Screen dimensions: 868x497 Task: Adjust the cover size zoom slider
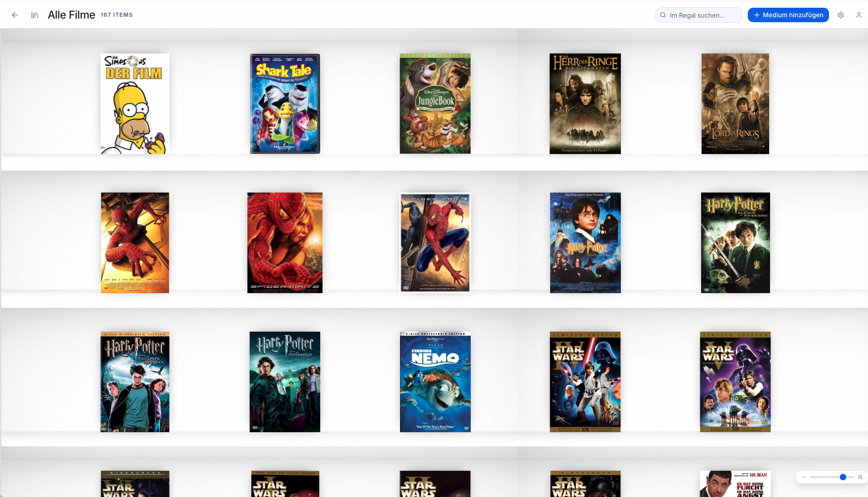832,477
